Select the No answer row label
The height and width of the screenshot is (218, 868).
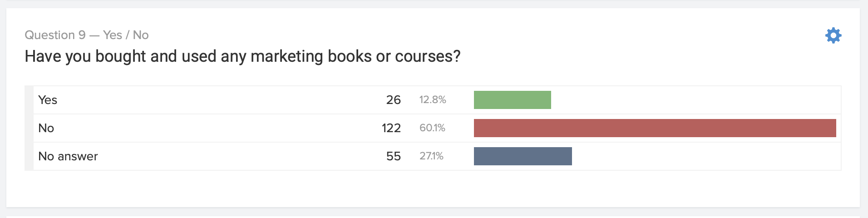(x=46, y=128)
